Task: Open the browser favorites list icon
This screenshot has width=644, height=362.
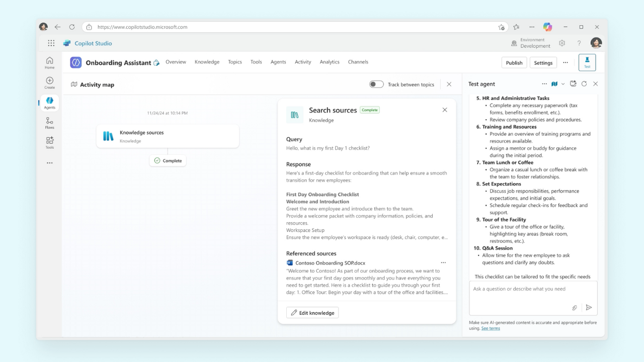Action: click(516, 27)
